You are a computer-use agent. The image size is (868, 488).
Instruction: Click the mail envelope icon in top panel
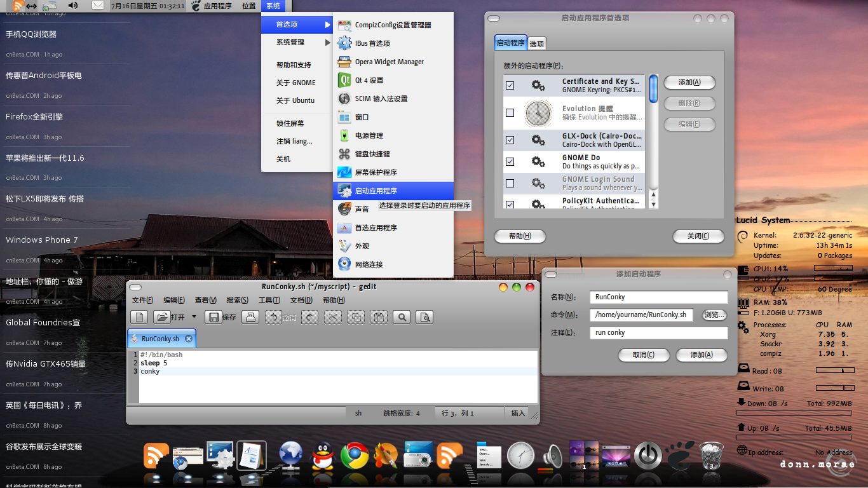click(97, 6)
